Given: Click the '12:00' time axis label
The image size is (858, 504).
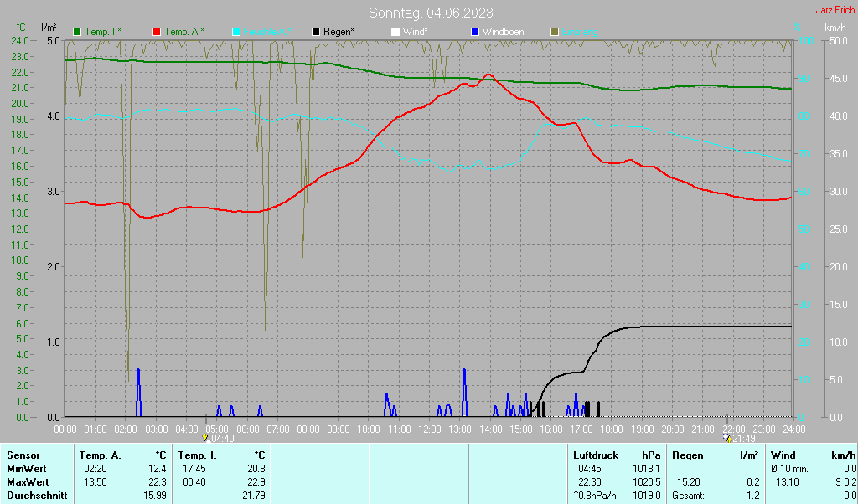Looking at the screenshot, I should [430, 429].
